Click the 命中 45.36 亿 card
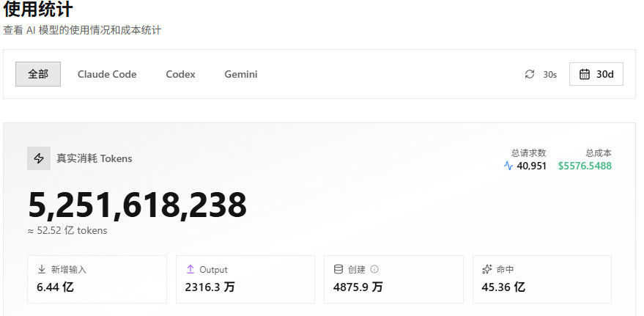The image size is (644, 316). pos(542,279)
